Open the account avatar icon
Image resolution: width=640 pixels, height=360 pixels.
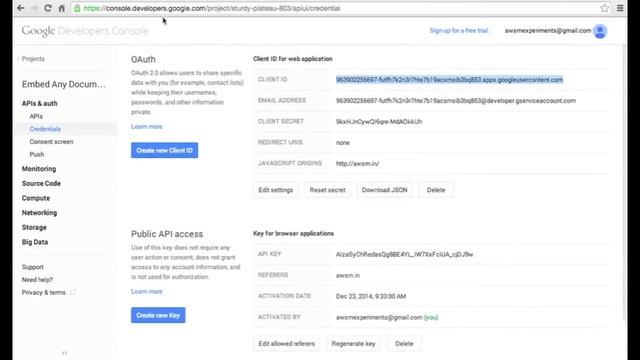click(600, 31)
